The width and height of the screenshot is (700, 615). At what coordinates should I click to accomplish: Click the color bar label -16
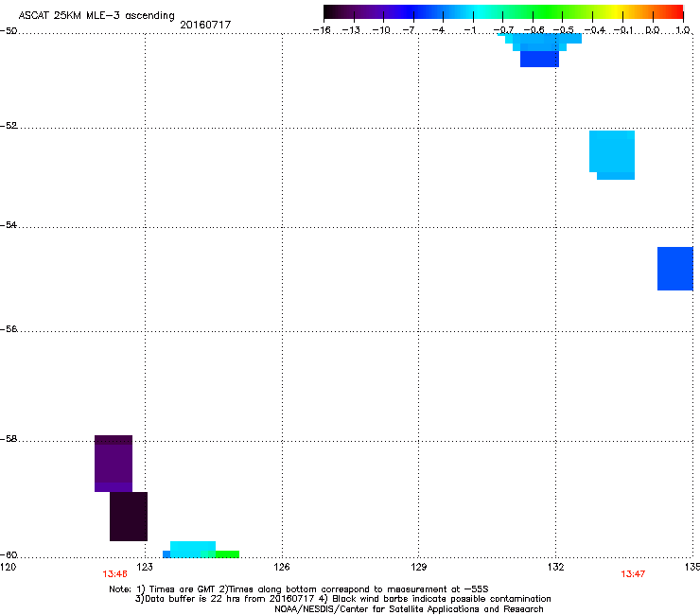pos(322,30)
